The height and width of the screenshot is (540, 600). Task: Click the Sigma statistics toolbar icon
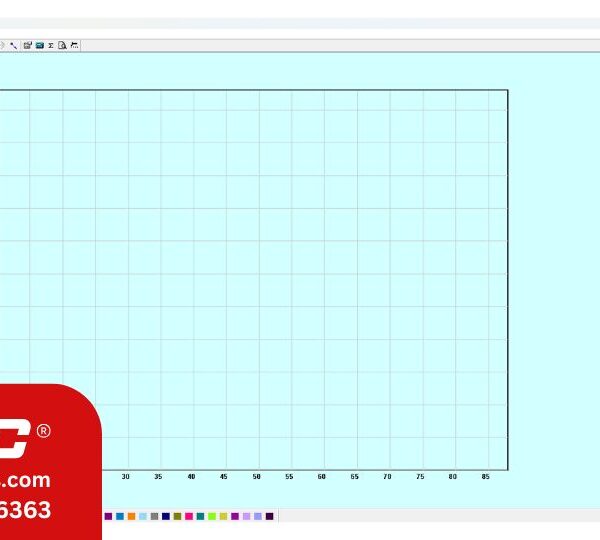(x=51, y=46)
